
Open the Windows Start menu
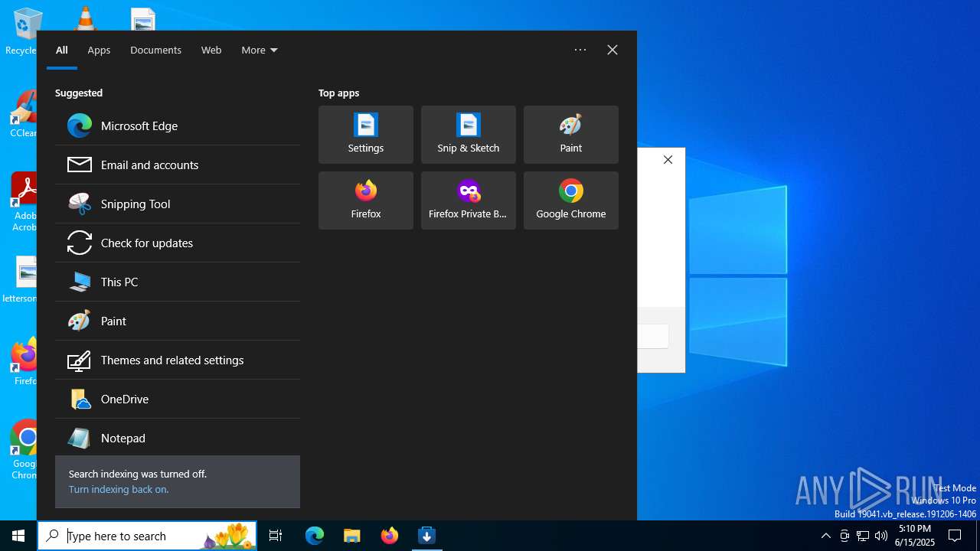18,536
